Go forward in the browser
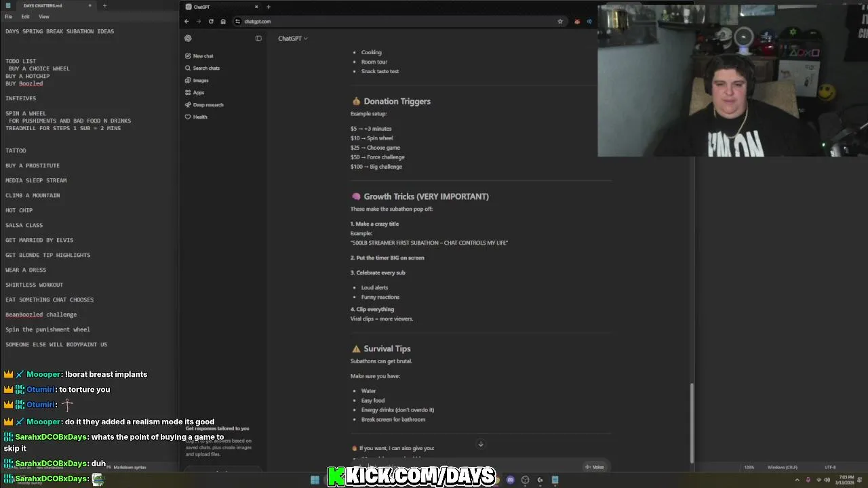The width and height of the screenshot is (868, 488). (199, 22)
